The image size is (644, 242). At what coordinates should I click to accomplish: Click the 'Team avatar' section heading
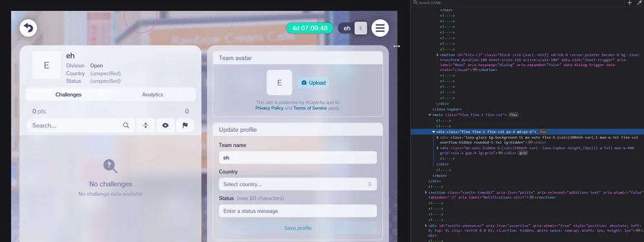tap(235, 58)
